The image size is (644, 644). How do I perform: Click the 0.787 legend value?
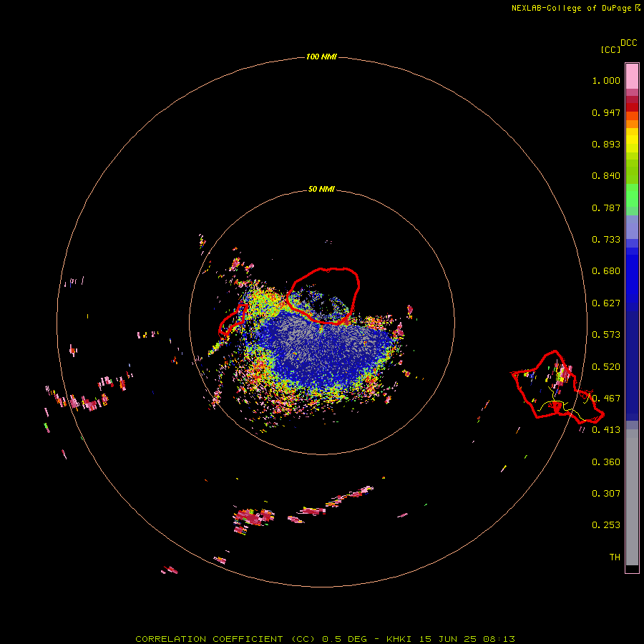point(606,208)
